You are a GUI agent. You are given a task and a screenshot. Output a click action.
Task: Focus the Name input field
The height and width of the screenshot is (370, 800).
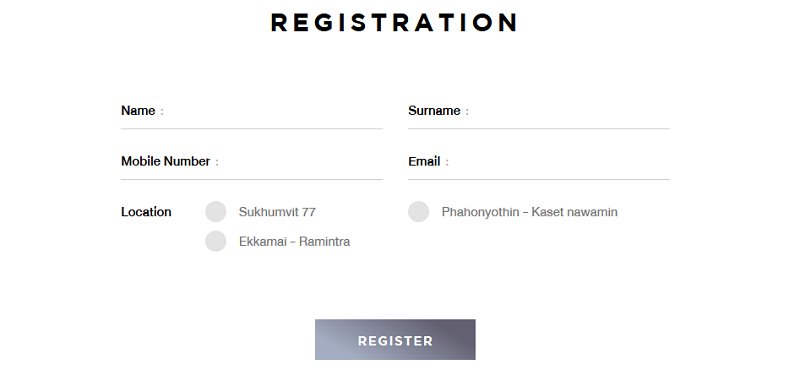(273, 111)
